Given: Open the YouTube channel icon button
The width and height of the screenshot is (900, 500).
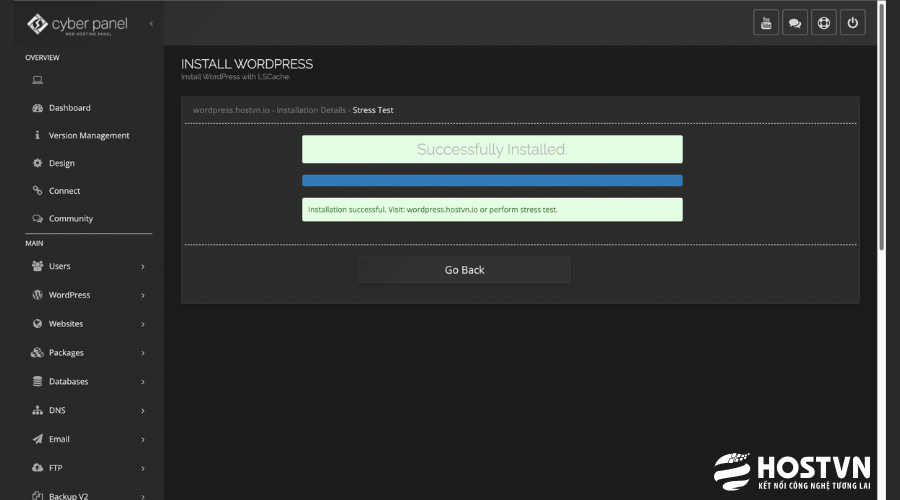Looking at the screenshot, I should tap(766, 23).
